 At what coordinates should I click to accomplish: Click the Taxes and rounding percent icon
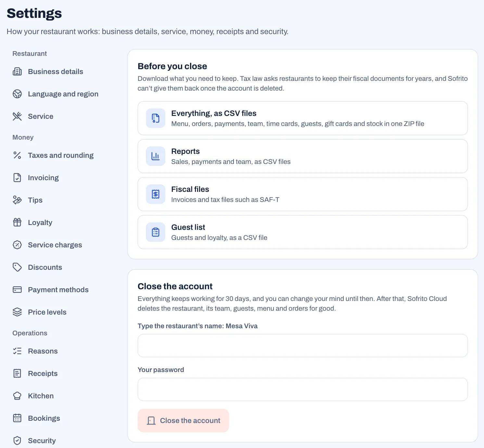(x=17, y=156)
